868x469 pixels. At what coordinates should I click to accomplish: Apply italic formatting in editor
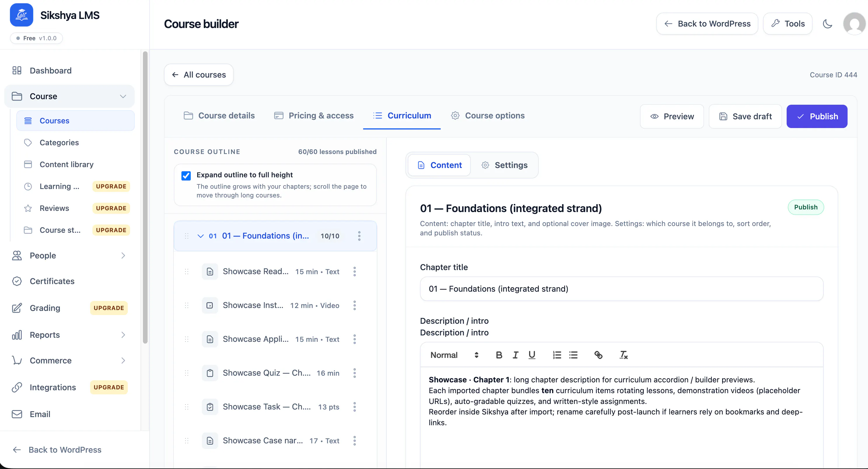515,355
